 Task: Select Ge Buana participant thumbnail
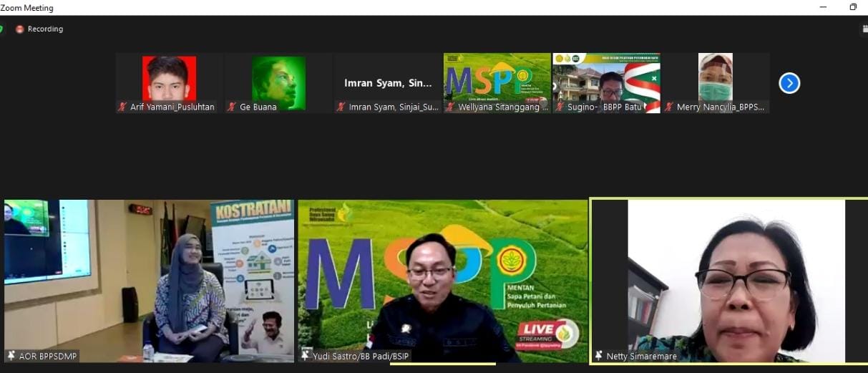tap(278, 79)
